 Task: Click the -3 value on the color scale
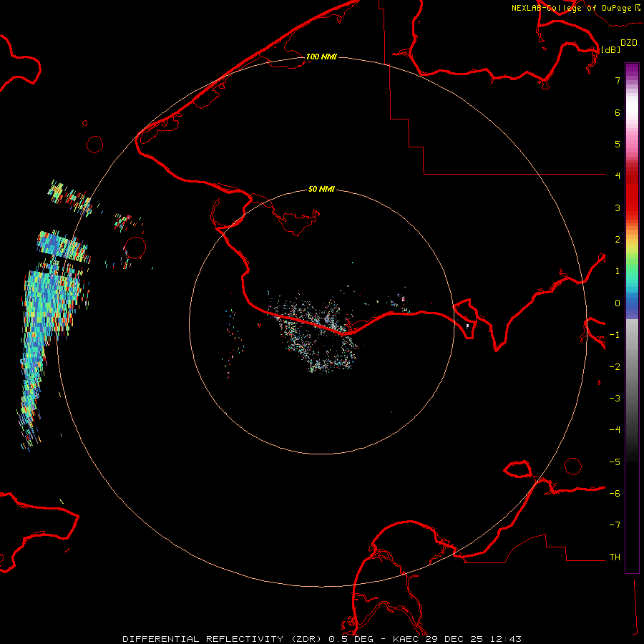click(x=615, y=399)
